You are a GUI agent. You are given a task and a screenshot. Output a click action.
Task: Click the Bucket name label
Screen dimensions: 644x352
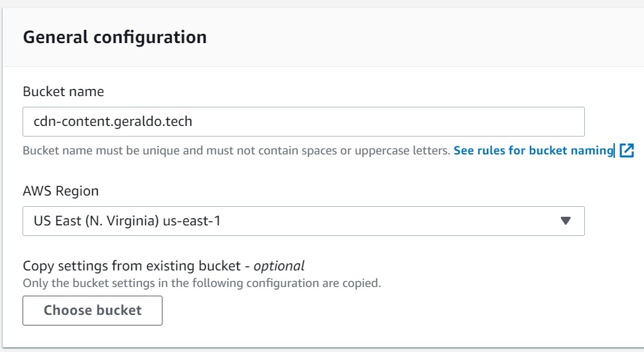(63, 91)
